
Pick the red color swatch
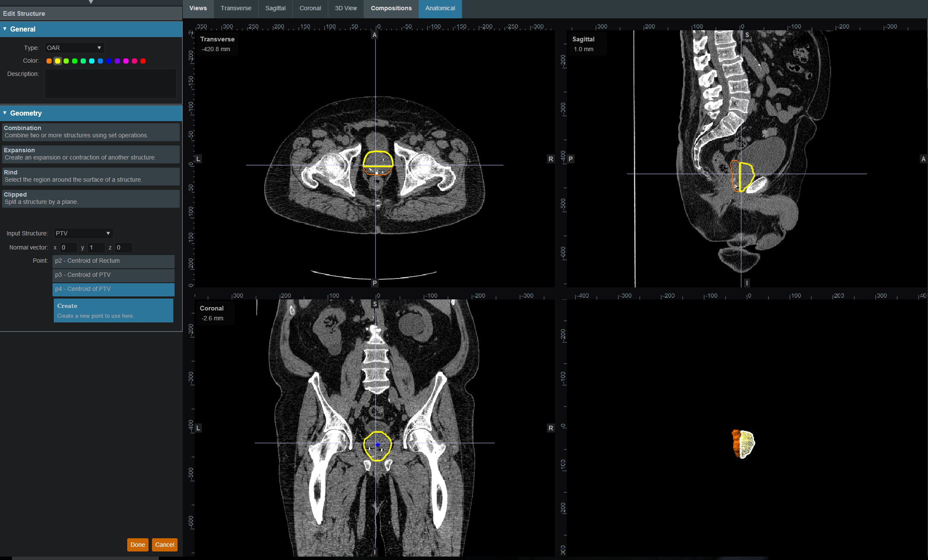coord(143,61)
